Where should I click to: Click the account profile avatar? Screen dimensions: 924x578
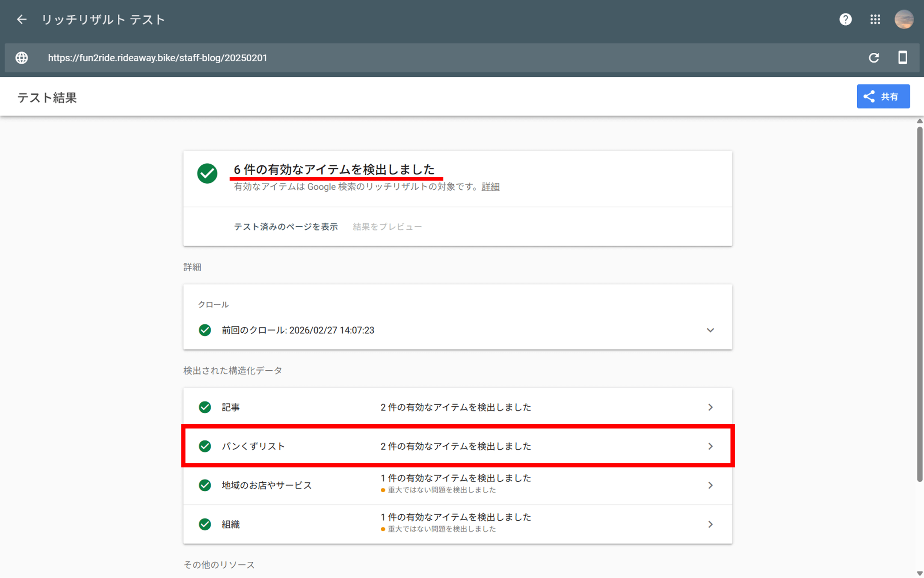click(904, 19)
